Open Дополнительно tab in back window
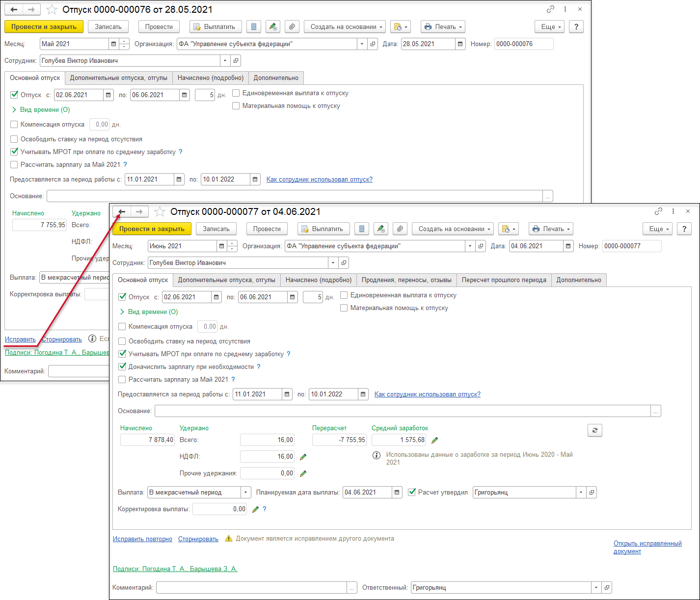Image resolution: width=700 pixels, height=600 pixels. (x=276, y=78)
